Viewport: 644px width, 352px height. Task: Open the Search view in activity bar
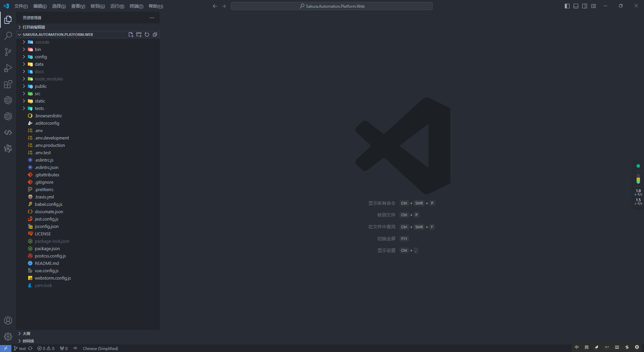tap(8, 36)
